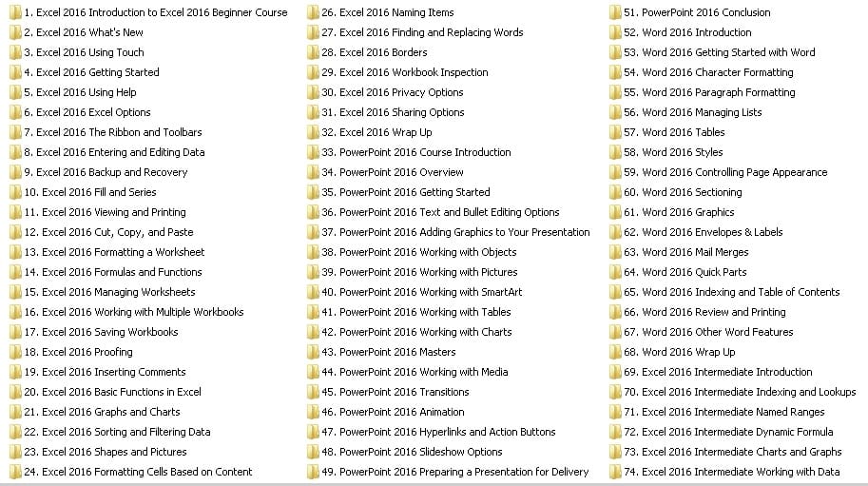868x486 pixels.
Task: Click '19. Excel 2016 Inserting Comments' name
Action: click(105, 372)
